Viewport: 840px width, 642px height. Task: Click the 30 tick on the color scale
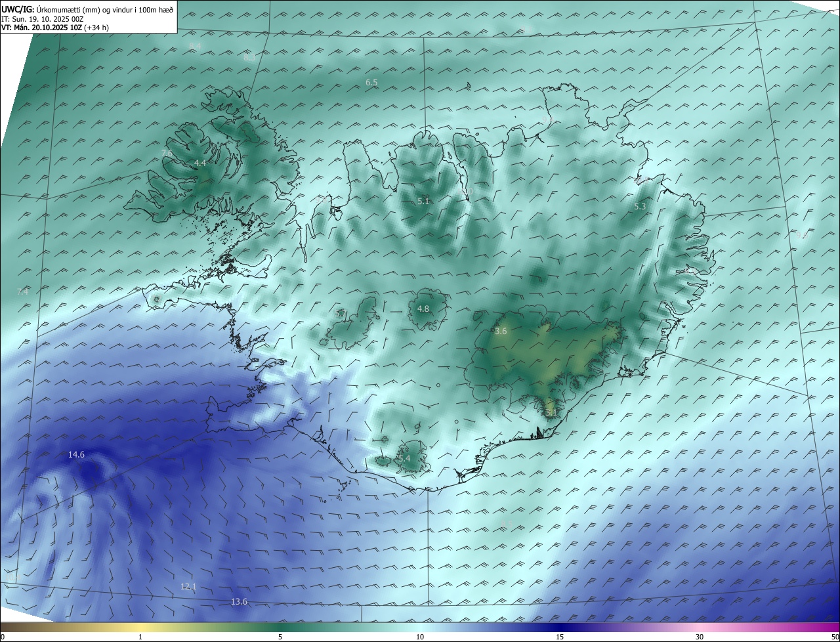click(700, 637)
